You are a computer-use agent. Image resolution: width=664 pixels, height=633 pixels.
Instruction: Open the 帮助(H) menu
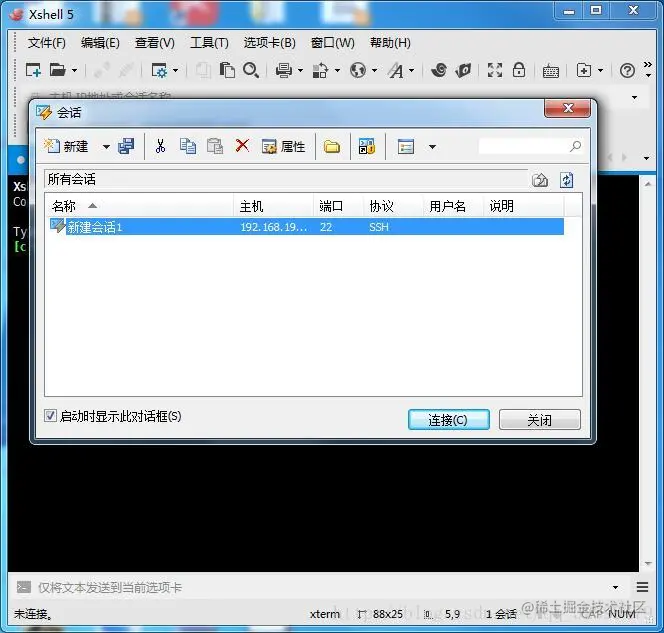[390, 43]
